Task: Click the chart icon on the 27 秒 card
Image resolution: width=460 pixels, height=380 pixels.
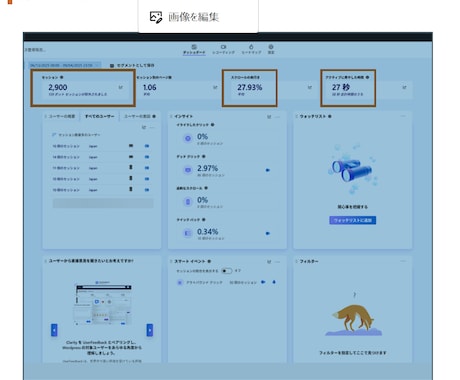Action: 404,87
